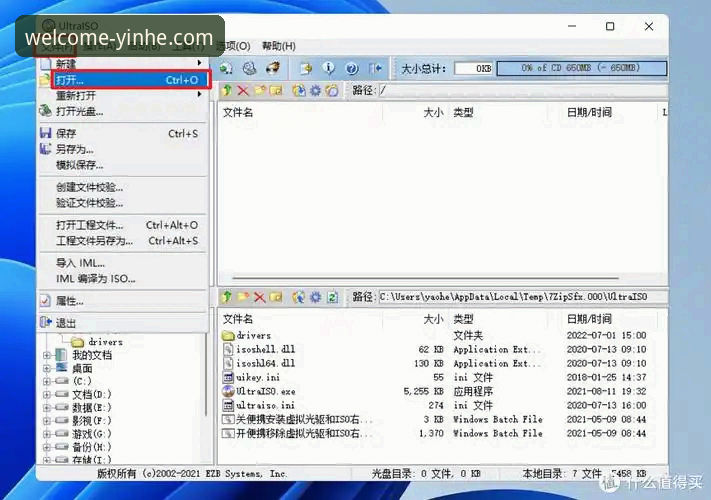Sort local pane by 日期/时间 column

(589, 319)
